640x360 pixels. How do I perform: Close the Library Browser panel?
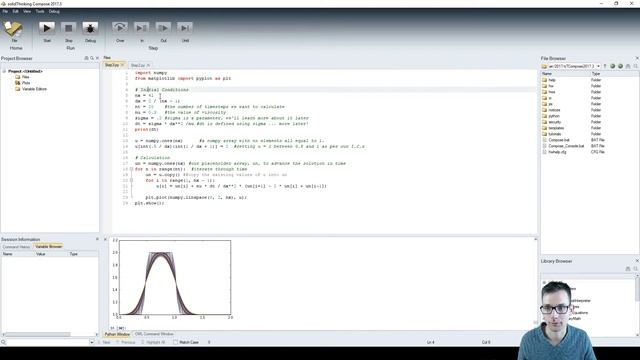click(637, 261)
